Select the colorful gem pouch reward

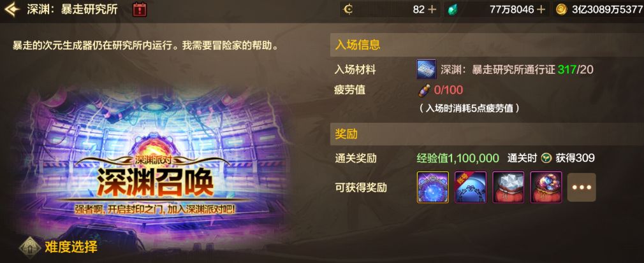pyautogui.click(x=546, y=187)
